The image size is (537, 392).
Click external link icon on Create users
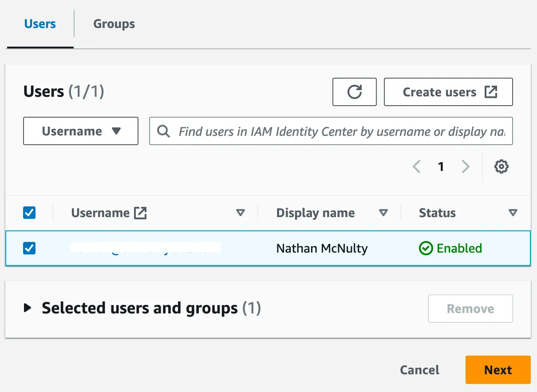click(491, 92)
